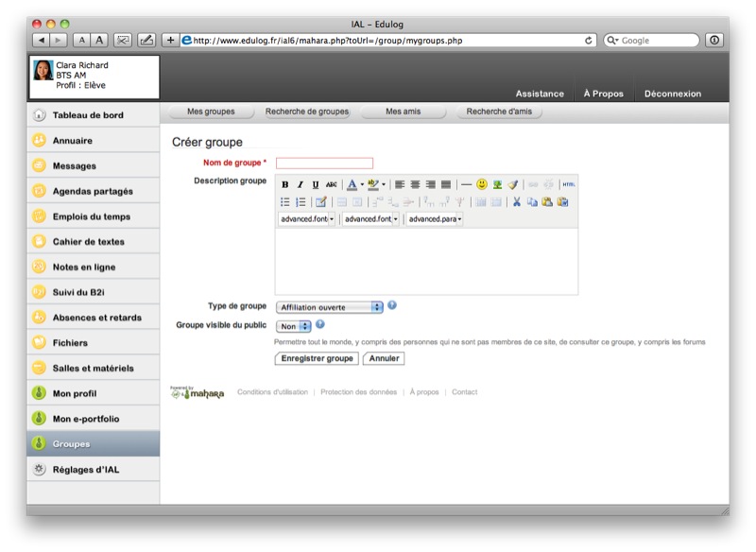Click the insert image icon
The image size is (756, 552).
coord(497,184)
